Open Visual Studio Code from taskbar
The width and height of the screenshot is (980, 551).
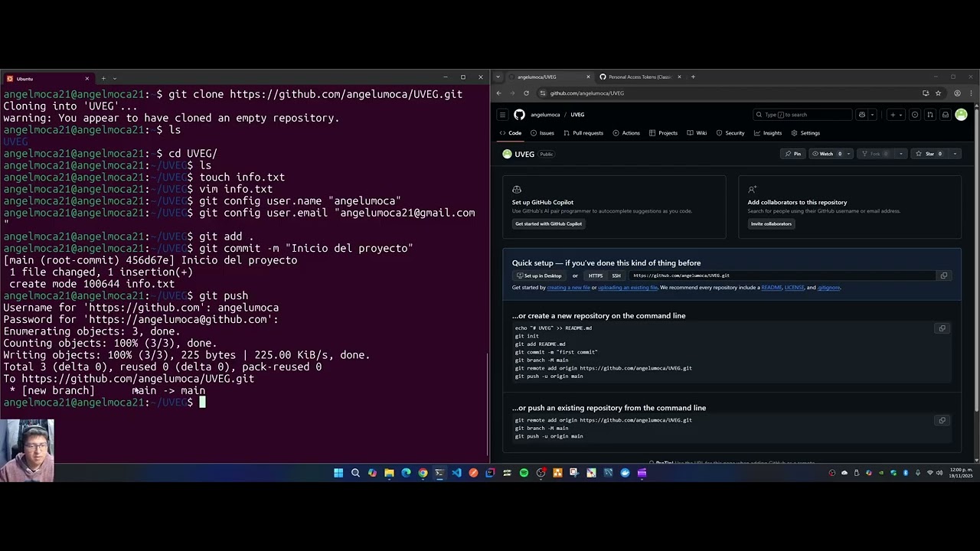coord(456,473)
